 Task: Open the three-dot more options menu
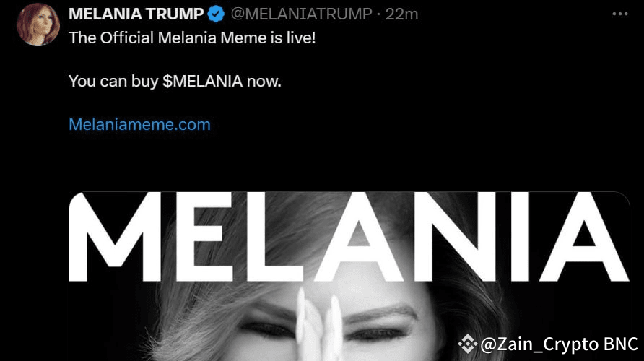click(x=619, y=14)
